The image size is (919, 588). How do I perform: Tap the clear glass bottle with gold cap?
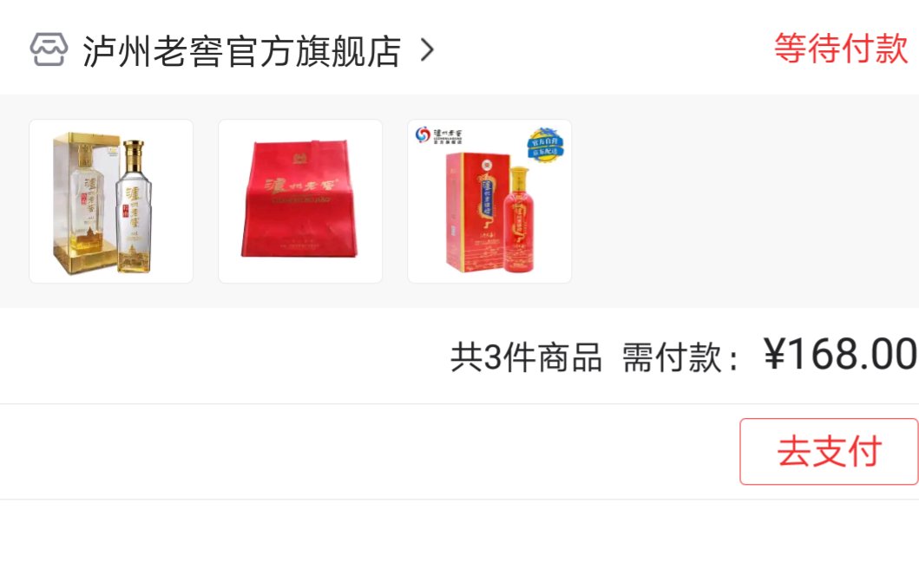(x=135, y=206)
